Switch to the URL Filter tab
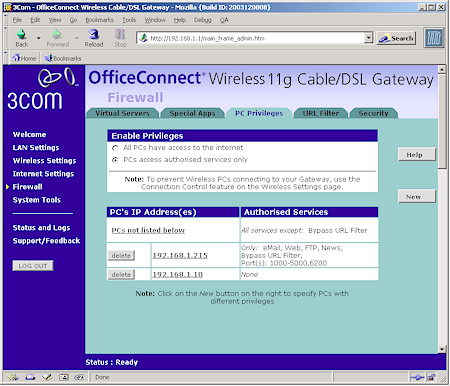Viewport: 450px width, 386px height. pos(321,113)
